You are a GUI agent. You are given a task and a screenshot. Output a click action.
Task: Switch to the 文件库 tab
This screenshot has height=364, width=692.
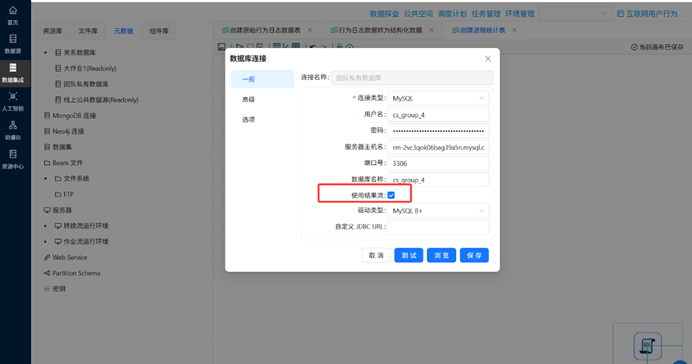pos(88,31)
